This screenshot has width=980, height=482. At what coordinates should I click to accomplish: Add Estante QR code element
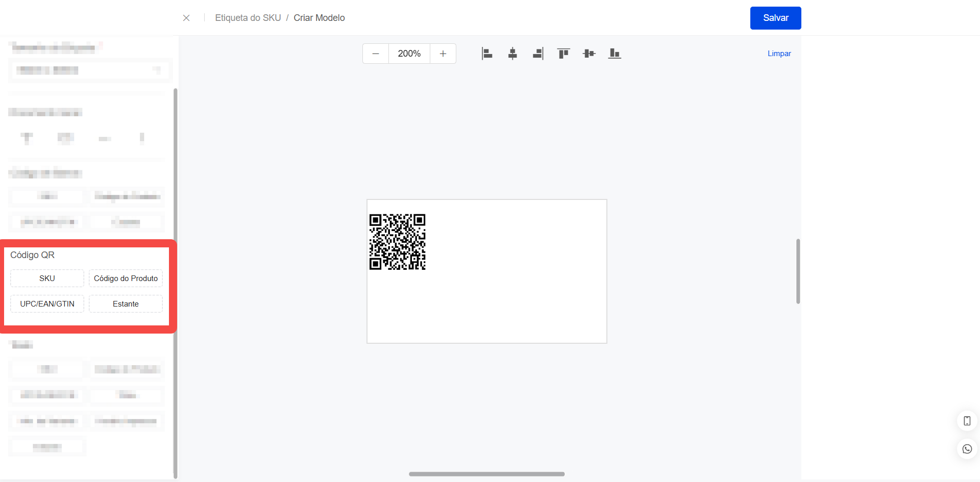pos(126,303)
